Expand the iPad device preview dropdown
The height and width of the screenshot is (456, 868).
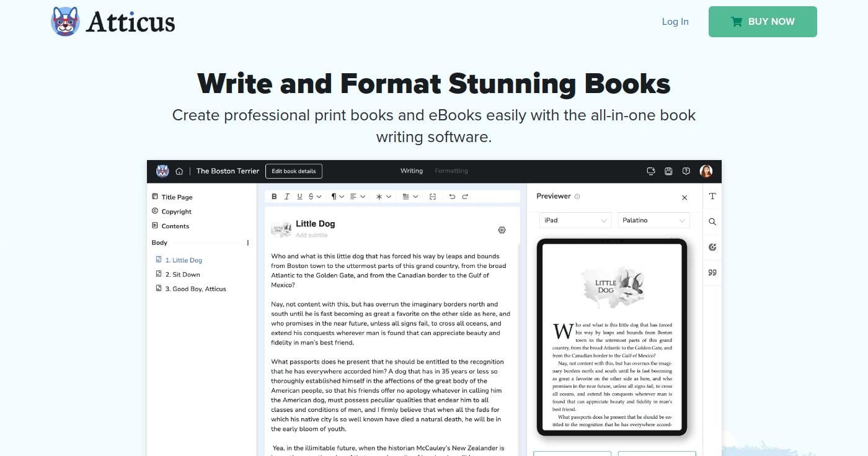[575, 220]
